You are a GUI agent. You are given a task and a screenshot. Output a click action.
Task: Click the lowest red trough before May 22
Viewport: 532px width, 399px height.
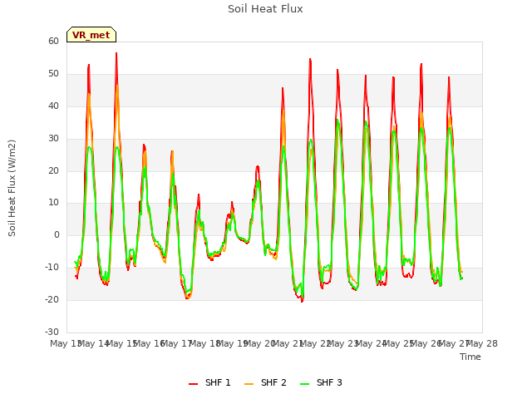coord(302,301)
